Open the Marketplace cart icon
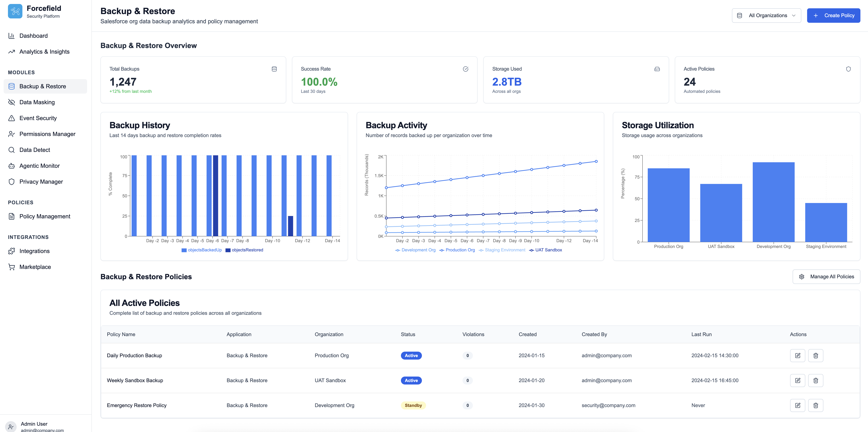868x432 pixels. pos(11,267)
